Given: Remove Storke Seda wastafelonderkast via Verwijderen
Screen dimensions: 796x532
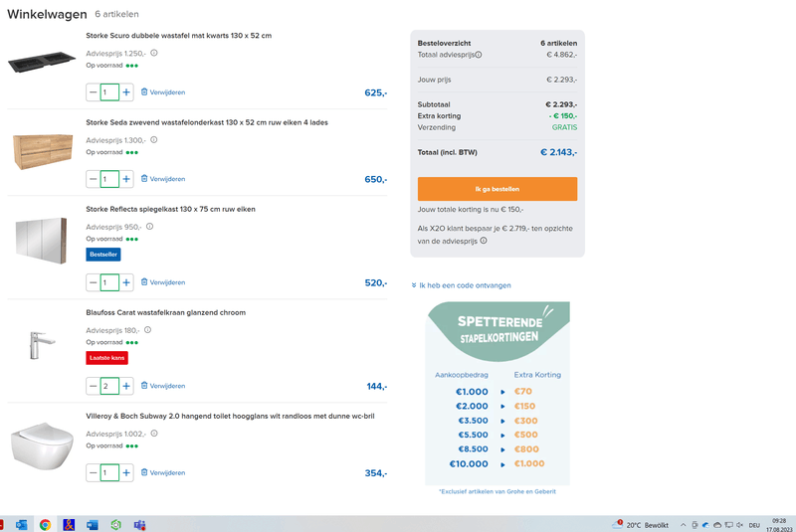Looking at the screenshot, I should point(163,179).
